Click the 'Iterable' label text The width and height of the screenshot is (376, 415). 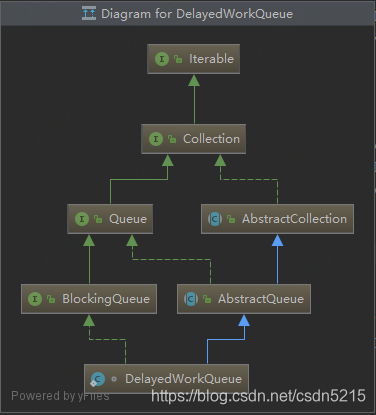tap(212, 59)
